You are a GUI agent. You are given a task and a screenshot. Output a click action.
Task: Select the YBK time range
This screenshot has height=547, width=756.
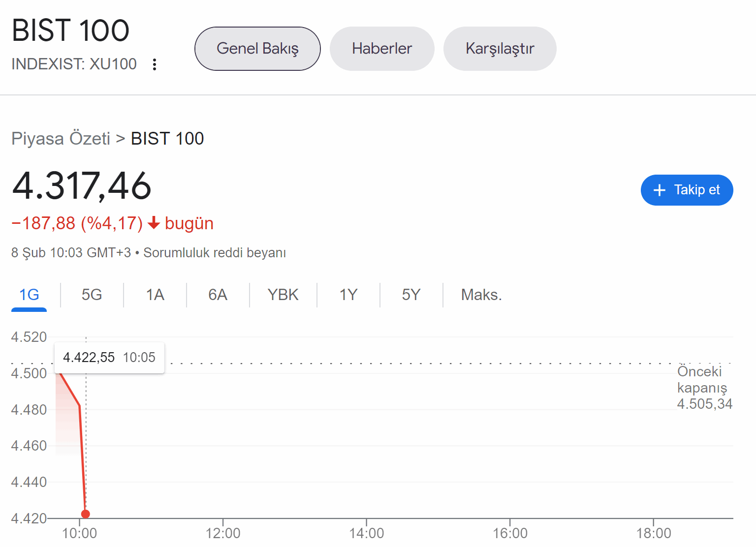point(283,295)
